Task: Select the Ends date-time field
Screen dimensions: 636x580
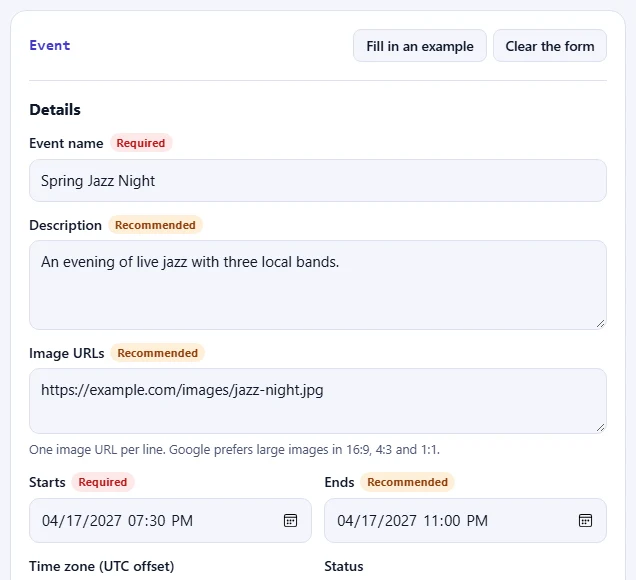Action: point(466,520)
